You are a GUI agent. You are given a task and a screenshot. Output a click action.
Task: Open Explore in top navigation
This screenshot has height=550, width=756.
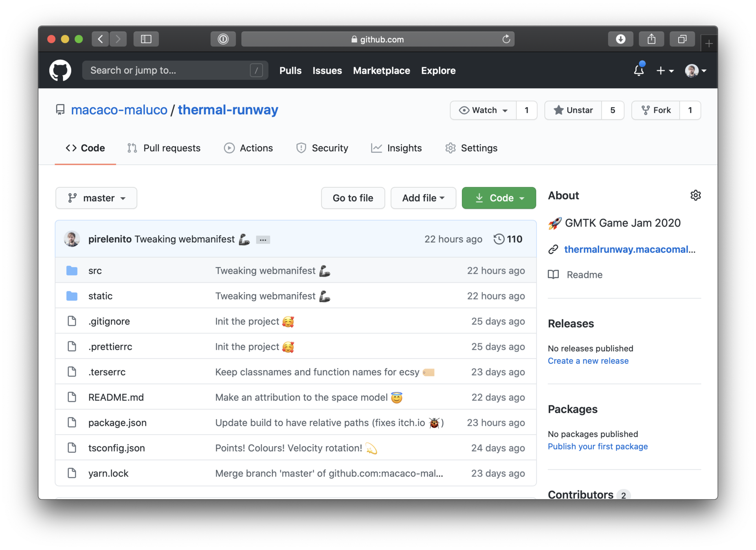click(x=438, y=70)
